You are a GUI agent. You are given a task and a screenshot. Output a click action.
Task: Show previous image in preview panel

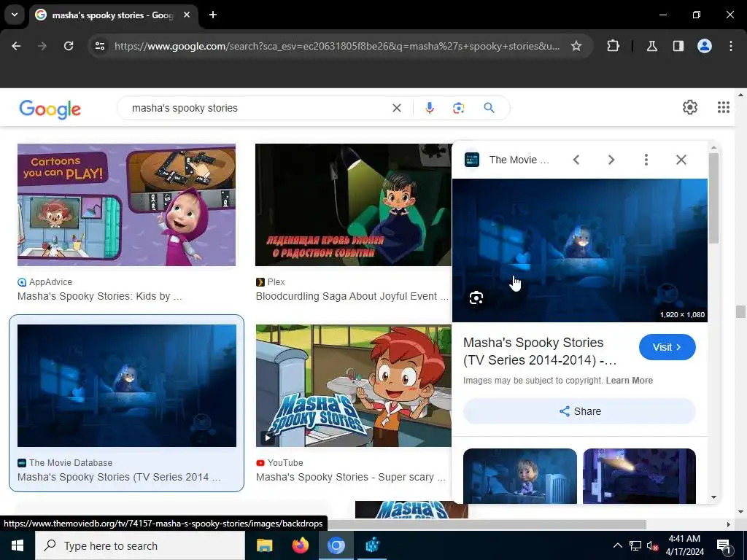click(x=576, y=160)
